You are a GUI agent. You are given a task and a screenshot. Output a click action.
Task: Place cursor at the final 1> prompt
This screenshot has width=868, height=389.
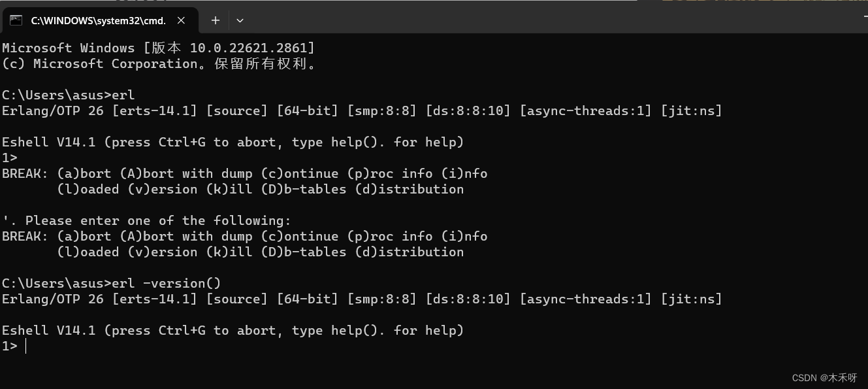point(25,346)
